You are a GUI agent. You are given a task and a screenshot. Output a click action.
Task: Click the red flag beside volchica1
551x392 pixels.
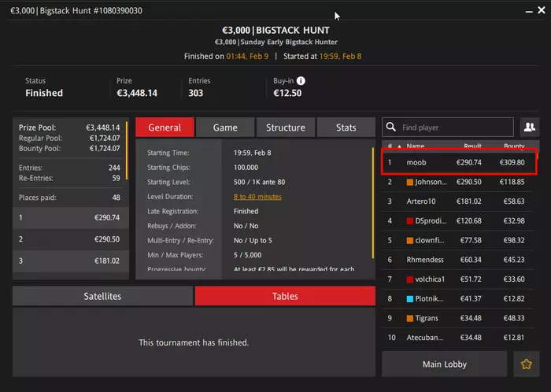point(410,279)
